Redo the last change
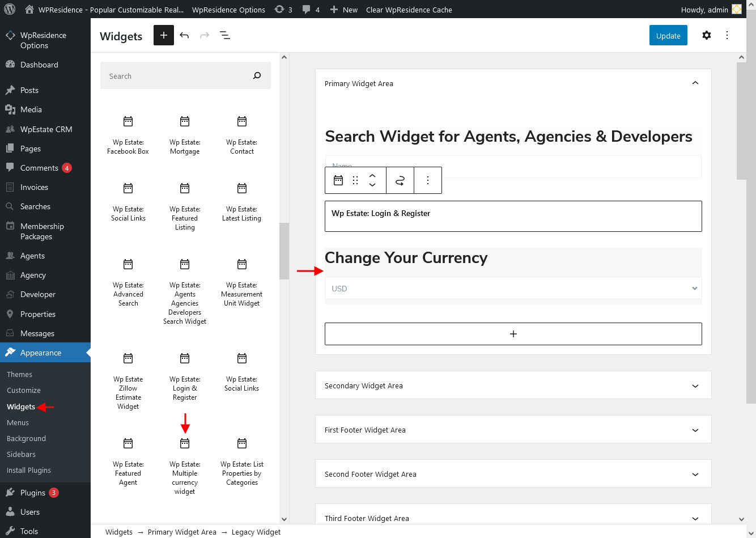This screenshot has height=538, width=756. point(205,35)
